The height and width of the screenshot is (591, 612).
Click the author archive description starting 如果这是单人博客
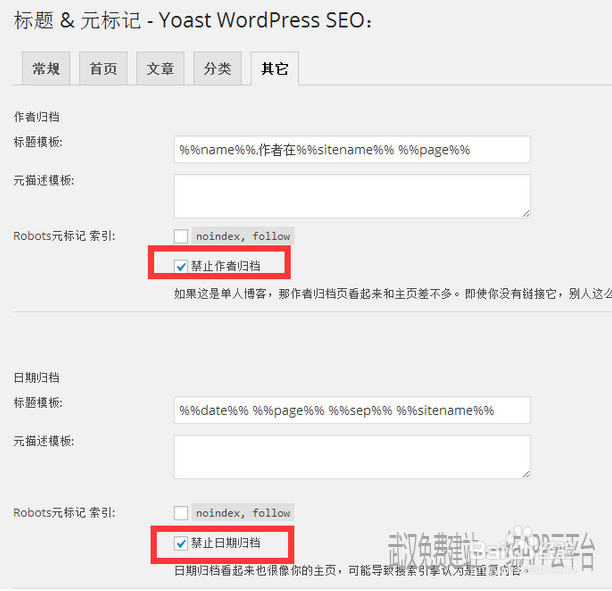(x=393, y=294)
